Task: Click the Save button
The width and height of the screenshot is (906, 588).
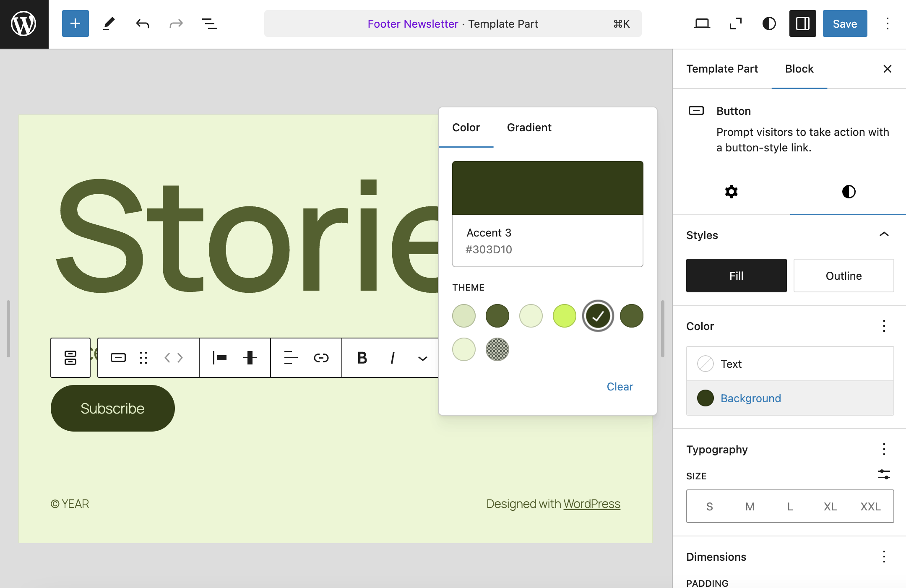Action: click(844, 23)
